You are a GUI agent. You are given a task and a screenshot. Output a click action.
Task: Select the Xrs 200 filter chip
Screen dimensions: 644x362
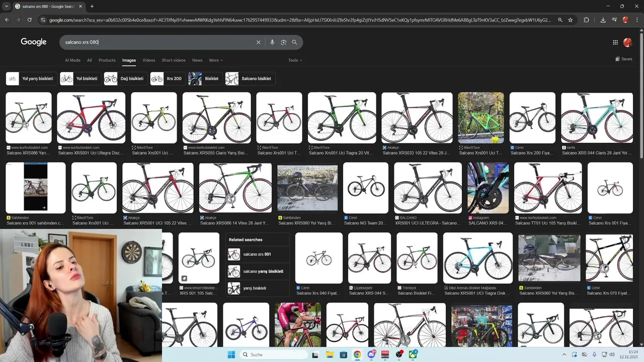[167, 78]
